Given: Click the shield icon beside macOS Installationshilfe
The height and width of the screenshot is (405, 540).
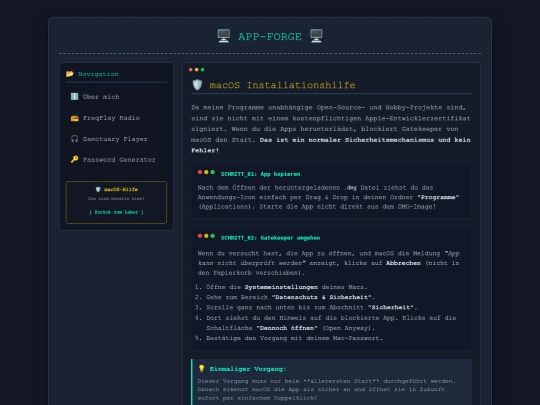Looking at the screenshot, I should point(197,85).
